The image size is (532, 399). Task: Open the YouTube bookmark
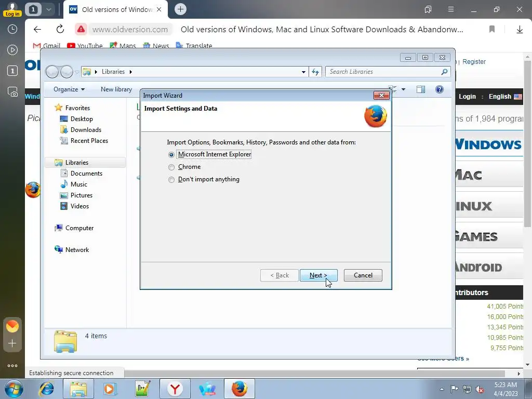pyautogui.click(x=85, y=46)
